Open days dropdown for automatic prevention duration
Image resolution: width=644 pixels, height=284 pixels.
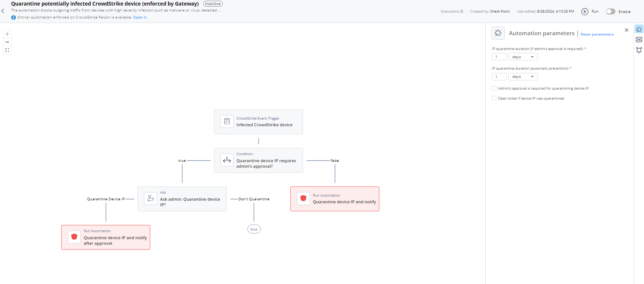coord(523,77)
